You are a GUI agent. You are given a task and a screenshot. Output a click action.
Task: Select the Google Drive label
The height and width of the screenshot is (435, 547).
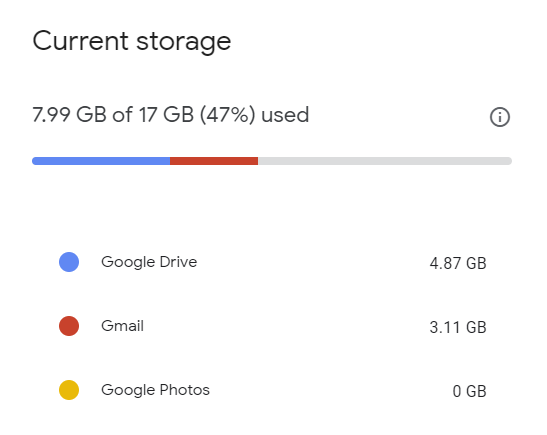(x=149, y=262)
